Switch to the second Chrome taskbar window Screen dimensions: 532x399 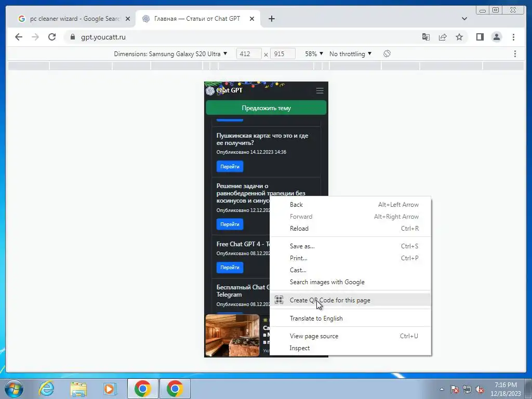click(175, 389)
